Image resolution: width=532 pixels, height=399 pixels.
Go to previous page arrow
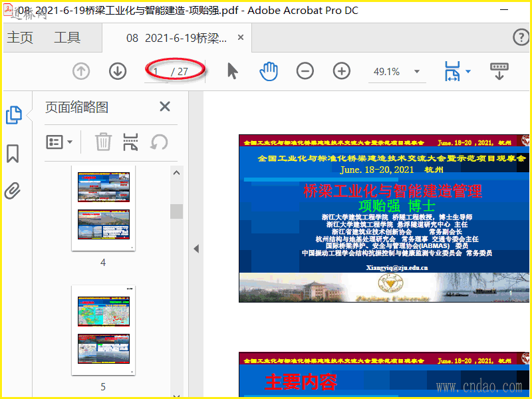pos(81,72)
